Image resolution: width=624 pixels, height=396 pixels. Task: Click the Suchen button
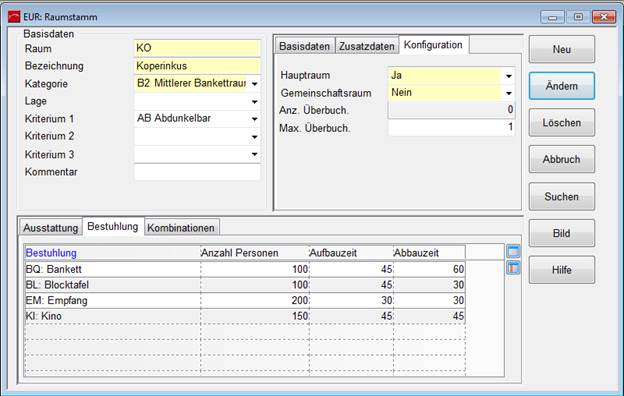coord(562,196)
